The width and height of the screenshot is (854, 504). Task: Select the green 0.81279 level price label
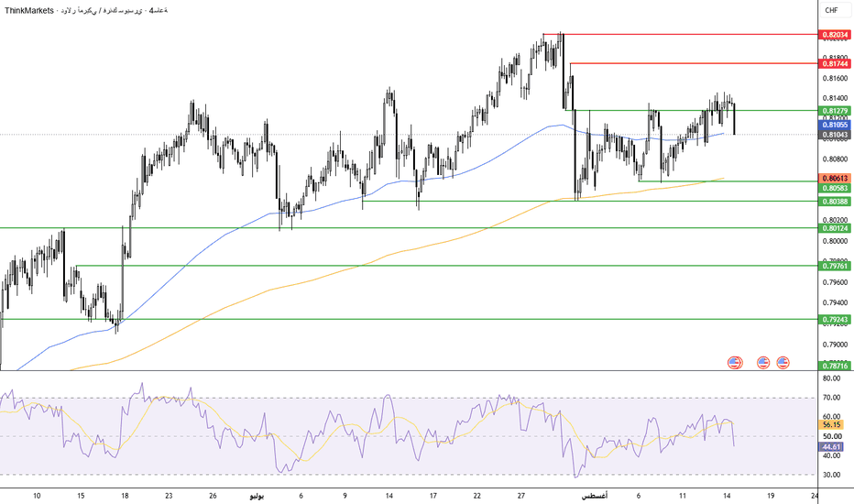(x=835, y=111)
